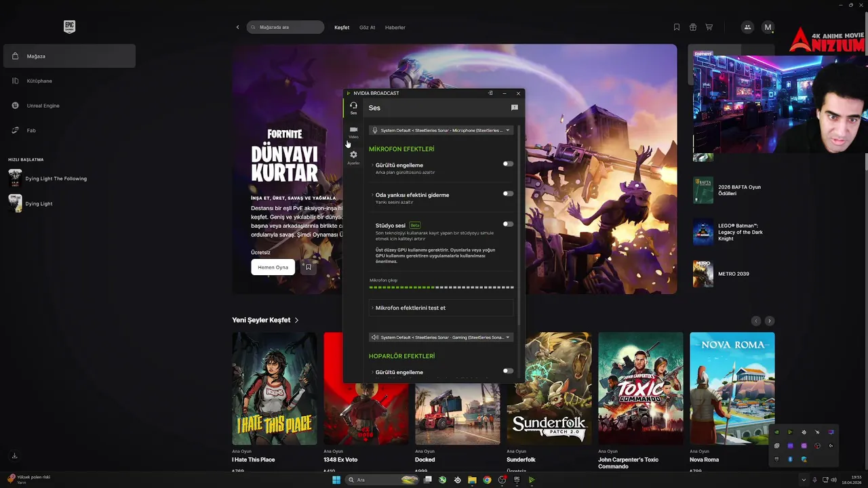Open Ayarlar settings in NVIDIA Broadcast
Image resolution: width=868 pixels, height=488 pixels.
353,157
